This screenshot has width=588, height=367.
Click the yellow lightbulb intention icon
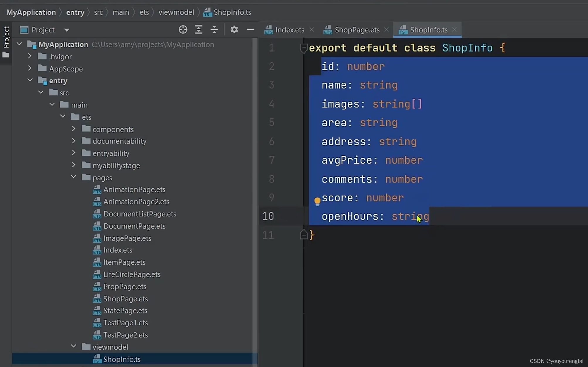tap(317, 201)
